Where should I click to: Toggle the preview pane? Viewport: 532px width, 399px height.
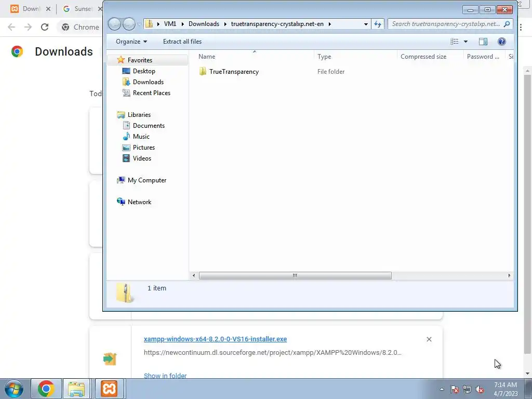click(483, 42)
